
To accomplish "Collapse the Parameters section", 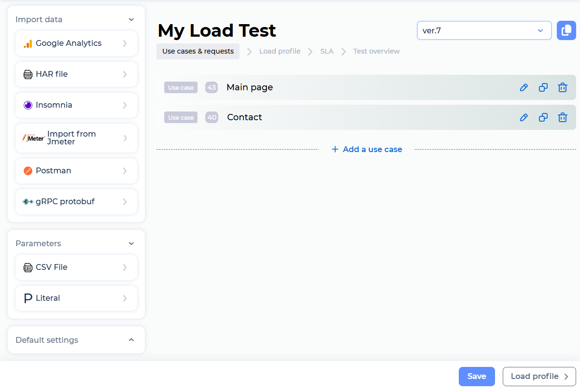I will [x=131, y=243].
